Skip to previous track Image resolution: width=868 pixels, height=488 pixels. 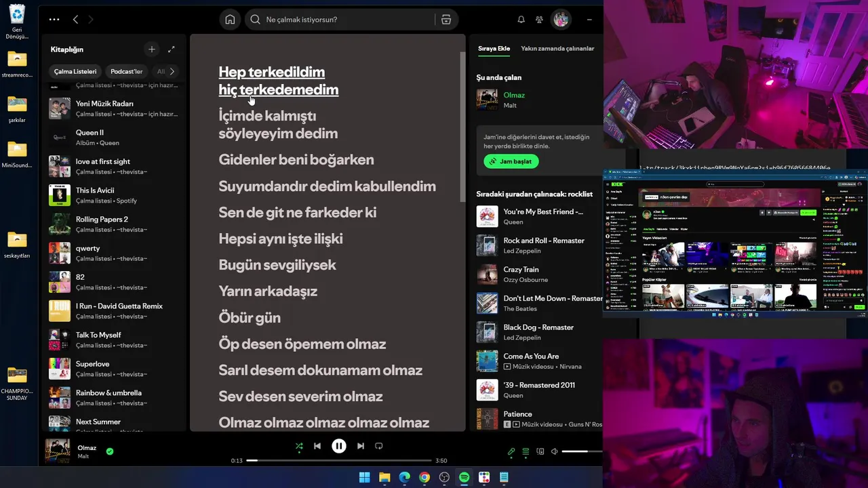(x=317, y=446)
